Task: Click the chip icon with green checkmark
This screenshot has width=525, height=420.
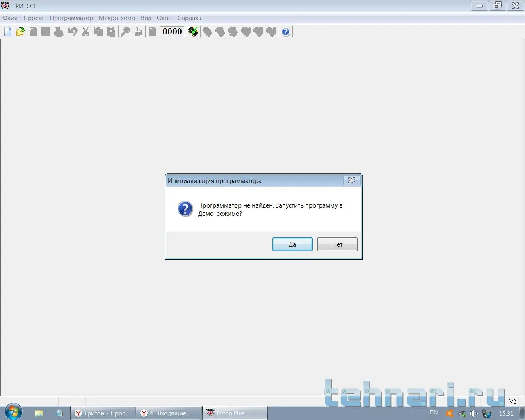Action: (193, 32)
